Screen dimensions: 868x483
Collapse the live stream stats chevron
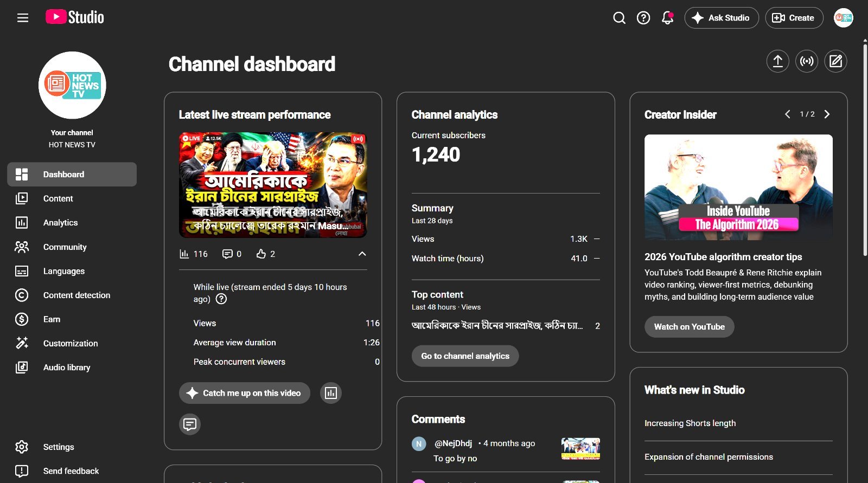coord(362,254)
